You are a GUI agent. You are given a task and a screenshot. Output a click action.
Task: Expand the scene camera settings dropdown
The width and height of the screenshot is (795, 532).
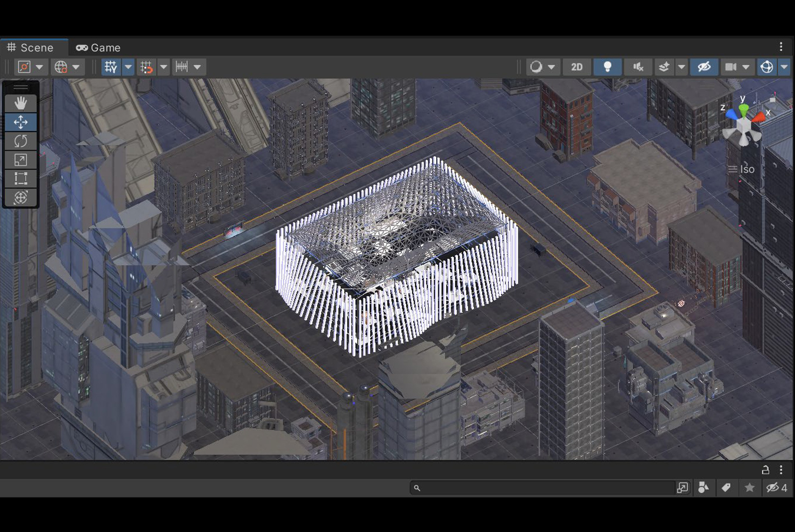tap(746, 67)
